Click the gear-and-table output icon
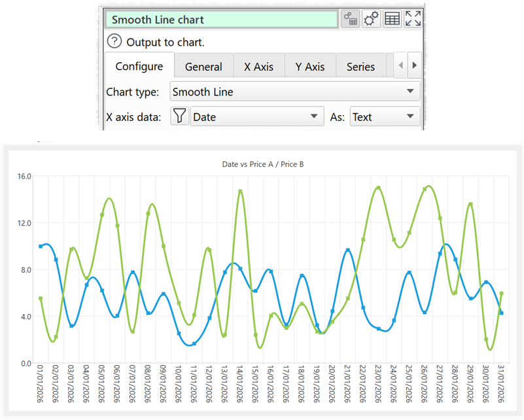The width and height of the screenshot is (524, 420). pyautogui.click(x=350, y=18)
